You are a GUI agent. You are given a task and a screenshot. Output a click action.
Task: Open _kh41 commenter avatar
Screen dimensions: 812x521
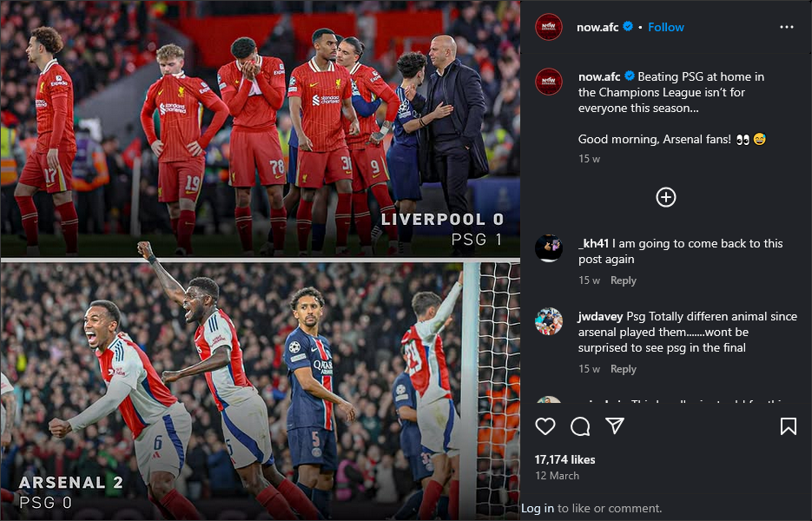tap(548, 248)
